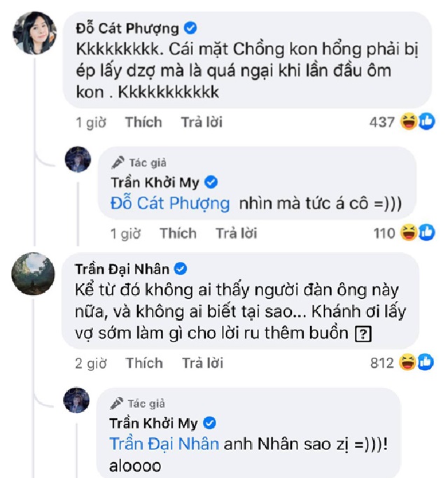The height and width of the screenshot is (478, 448).
Task: Click Trần Khởi My's name in the last reply
Action: [x=155, y=423]
